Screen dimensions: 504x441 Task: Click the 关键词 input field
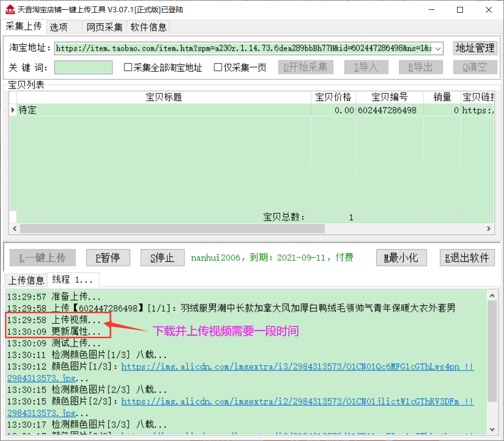point(83,68)
